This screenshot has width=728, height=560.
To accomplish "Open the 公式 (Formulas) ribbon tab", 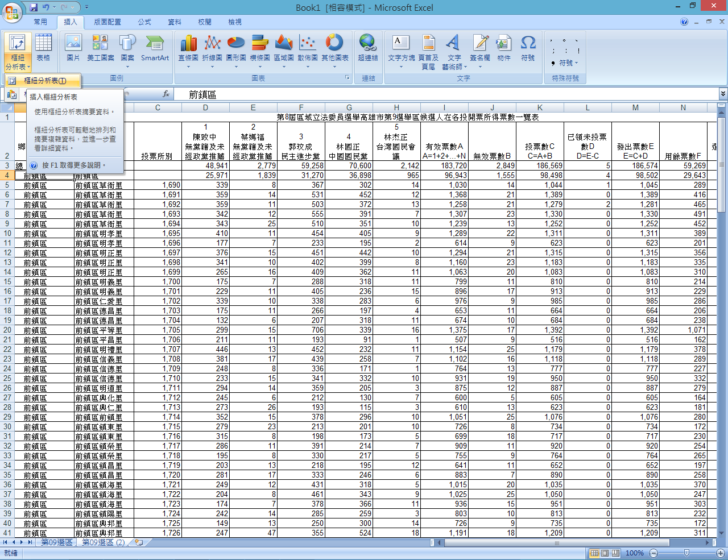I will coord(144,22).
